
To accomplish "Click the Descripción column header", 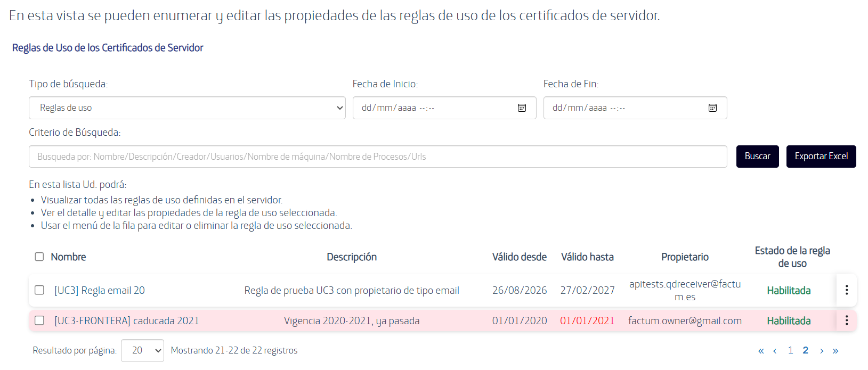I will 352,257.
